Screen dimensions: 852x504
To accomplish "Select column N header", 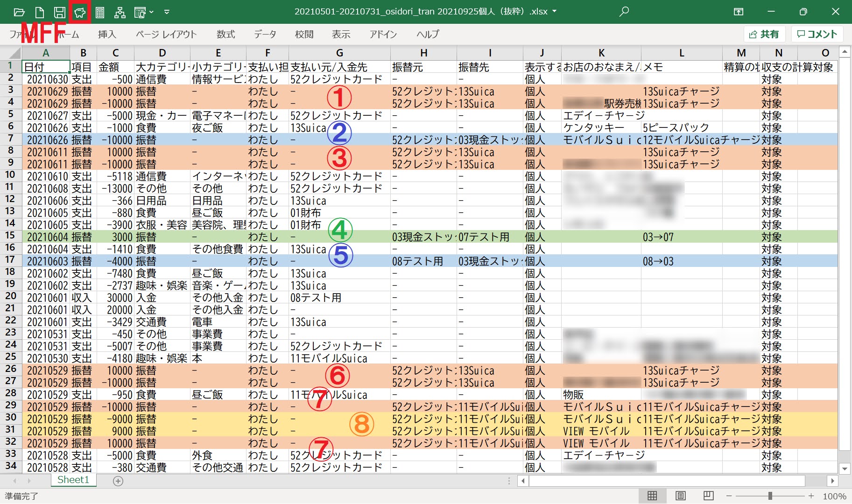I will pyautogui.click(x=778, y=53).
